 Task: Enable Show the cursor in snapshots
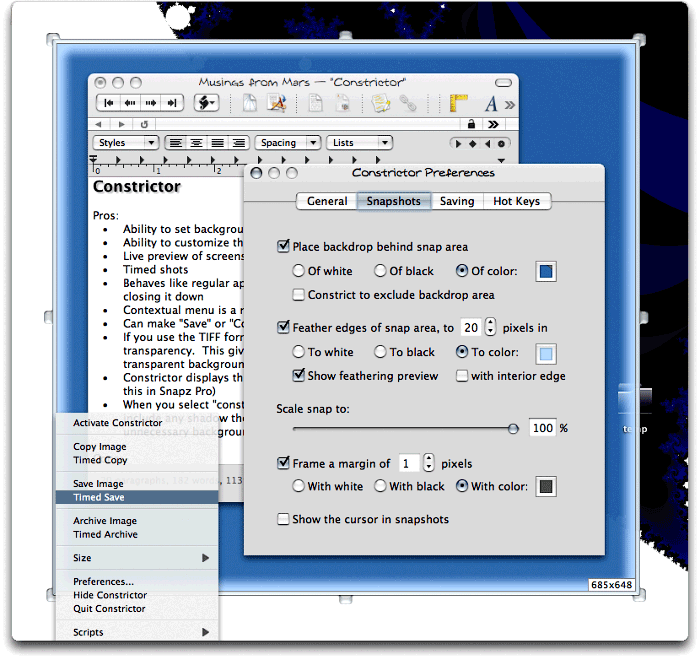pos(283,519)
